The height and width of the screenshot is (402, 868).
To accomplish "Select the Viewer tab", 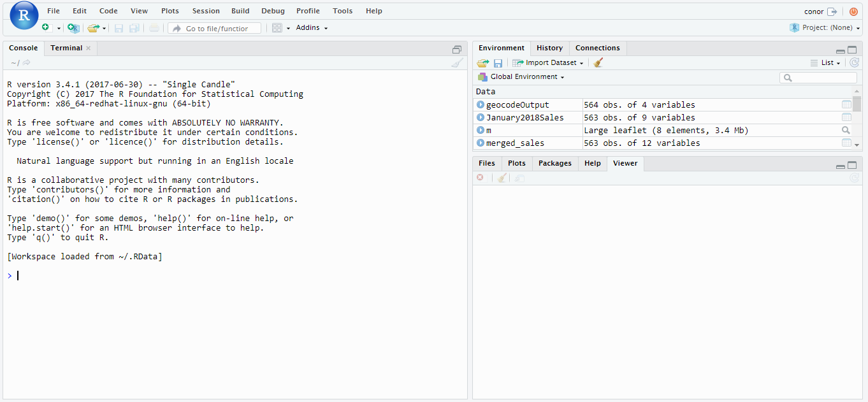I will (x=625, y=163).
